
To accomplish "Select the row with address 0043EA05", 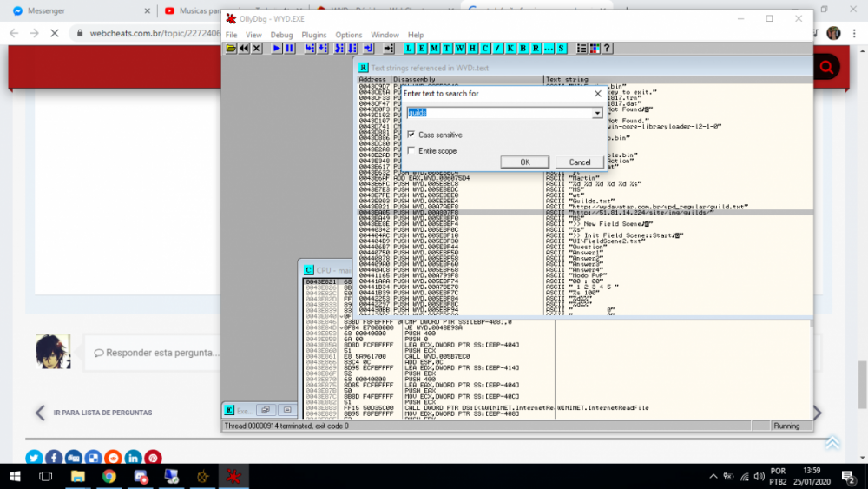I will coord(585,212).
